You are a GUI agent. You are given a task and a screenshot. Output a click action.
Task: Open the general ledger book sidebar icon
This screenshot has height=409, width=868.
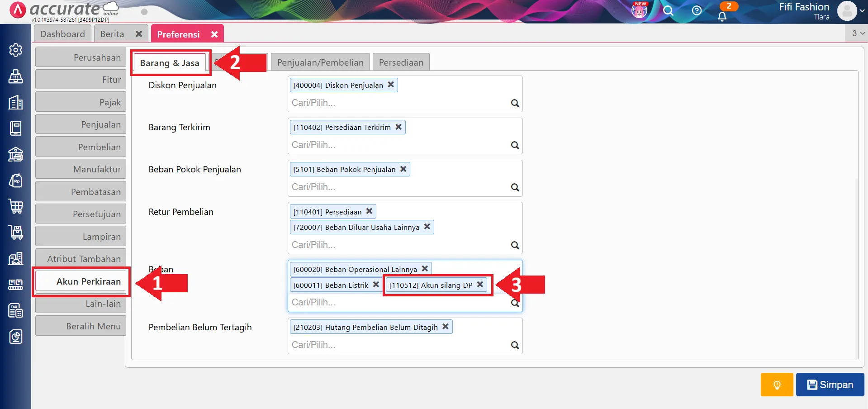[x=16, y=128]
